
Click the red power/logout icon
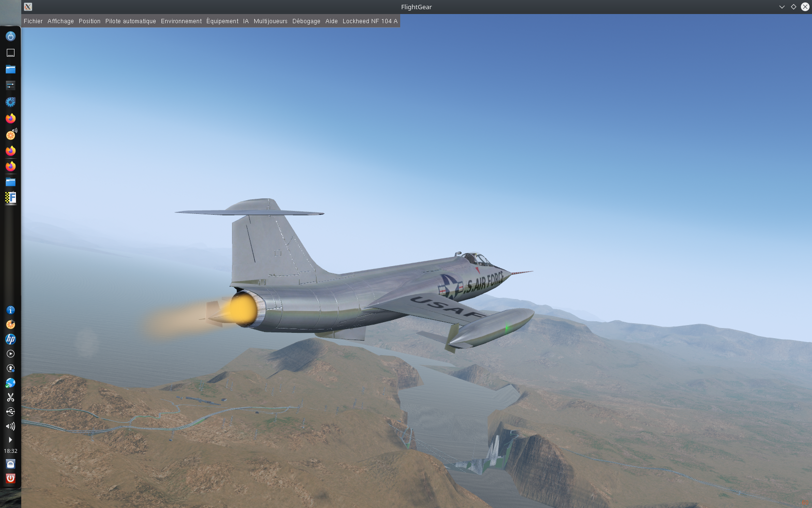point(11,478)
